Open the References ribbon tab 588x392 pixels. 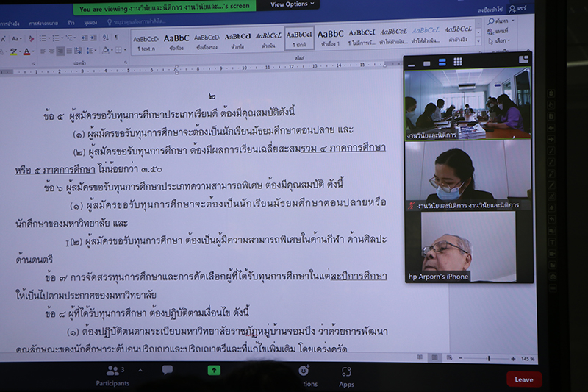coord(10,24)
